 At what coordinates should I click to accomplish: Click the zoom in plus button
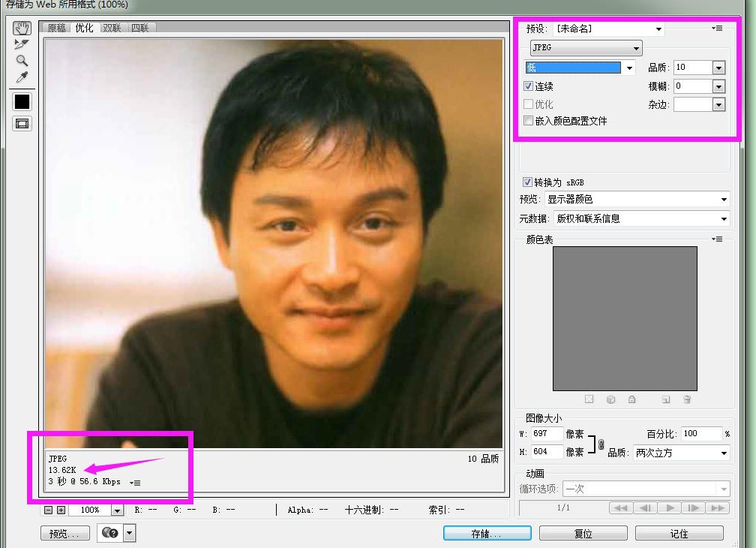[61, 510]
